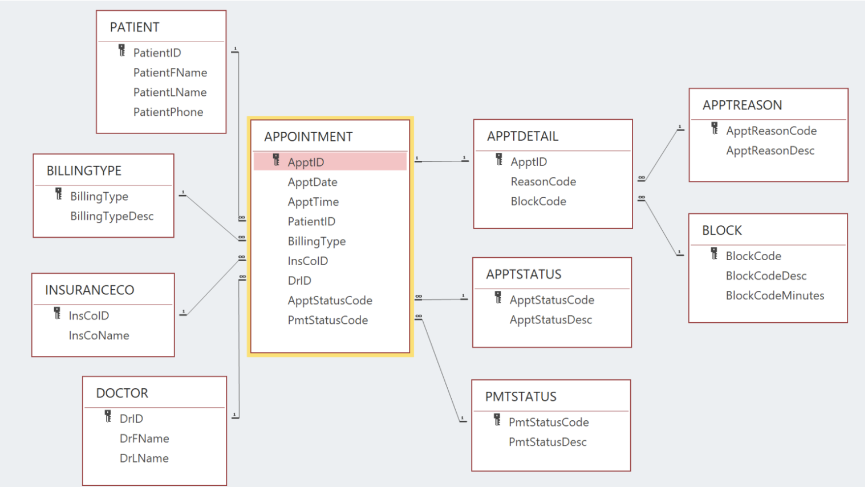This screenshot has width=868, height=487.
Task: Select the ReasonCode field in APPTDETAIL
Action: 543,181
